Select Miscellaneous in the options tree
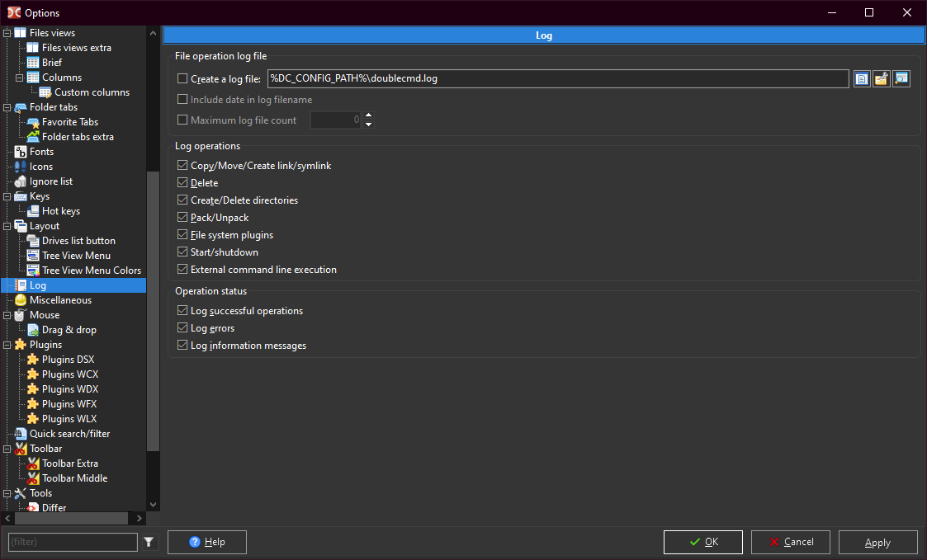The height and width of the screenshot is (560, 927). 60,300
